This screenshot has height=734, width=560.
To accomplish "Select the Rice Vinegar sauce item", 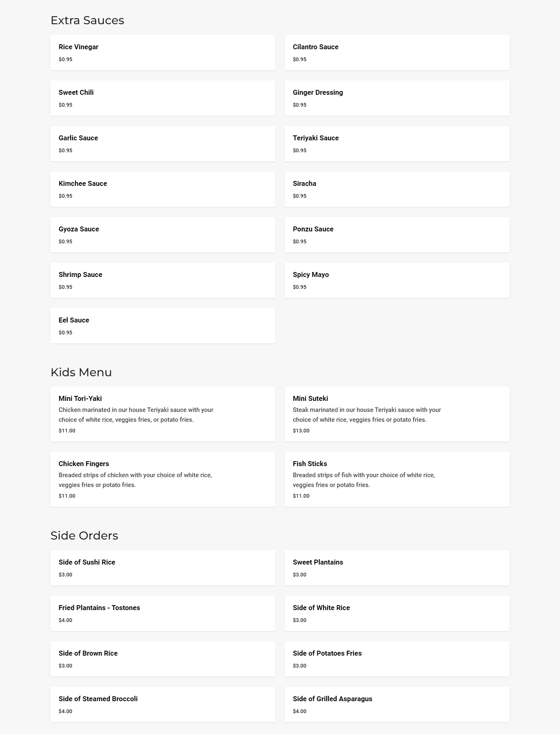I will tap(163, 53).
